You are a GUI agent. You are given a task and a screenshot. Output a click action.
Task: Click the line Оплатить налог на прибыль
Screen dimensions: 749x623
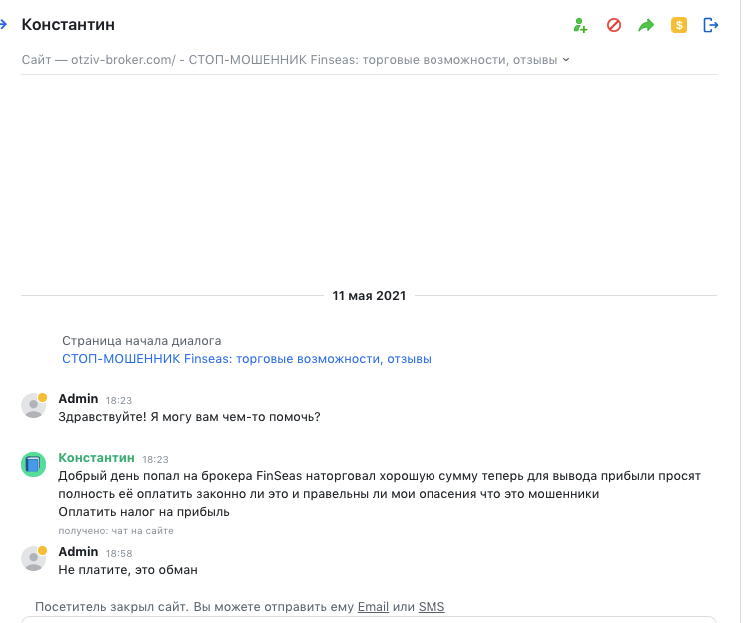click(144, 512)
